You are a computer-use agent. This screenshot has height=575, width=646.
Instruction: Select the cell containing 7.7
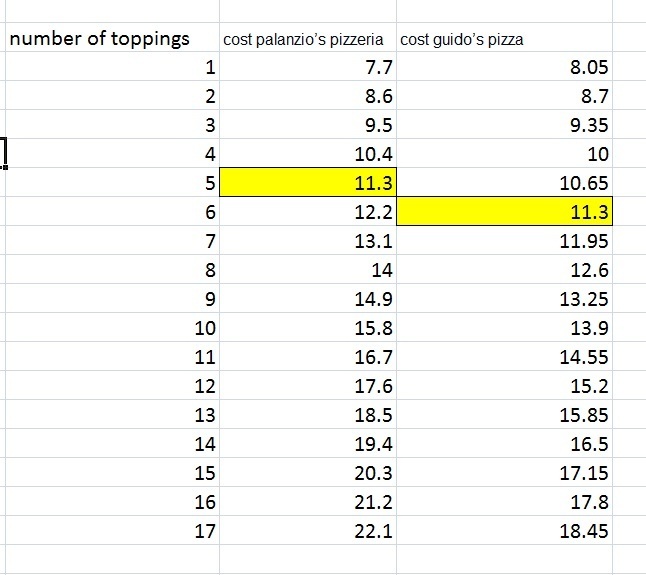[x=308, y=66]
